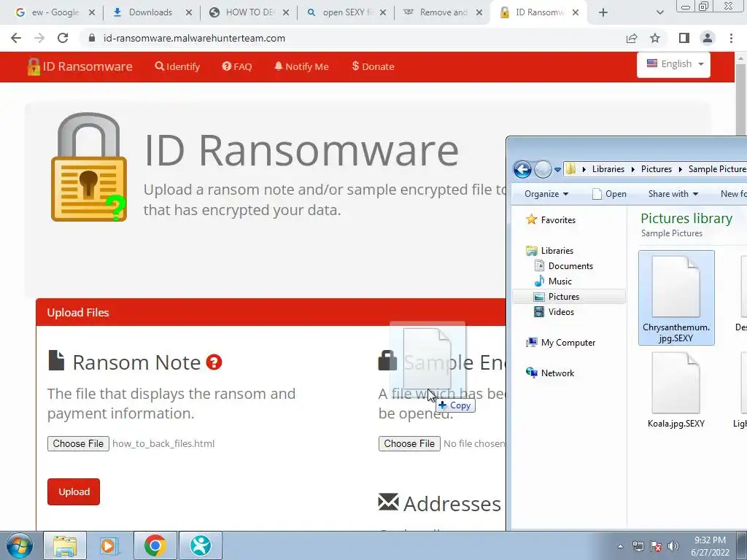Open the taskbar clock and date
Screen dimensions: 747x560
(710, 546)
